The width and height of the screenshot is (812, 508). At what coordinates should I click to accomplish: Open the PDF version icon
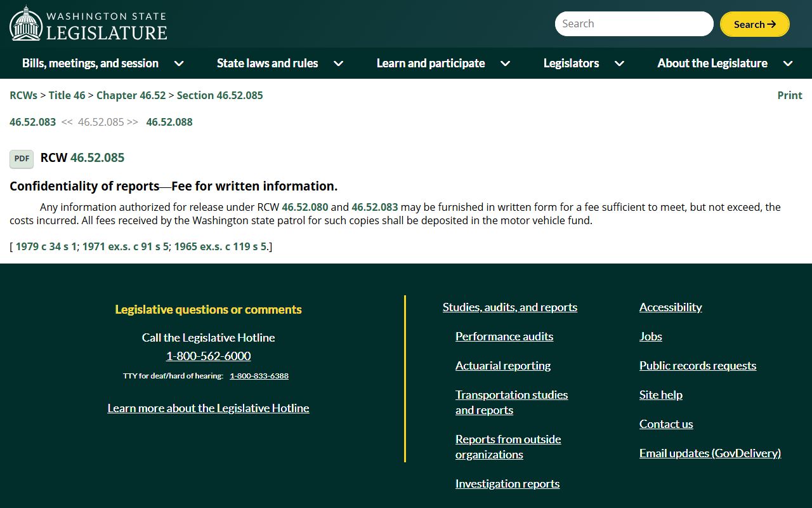[x=22, y=159]
